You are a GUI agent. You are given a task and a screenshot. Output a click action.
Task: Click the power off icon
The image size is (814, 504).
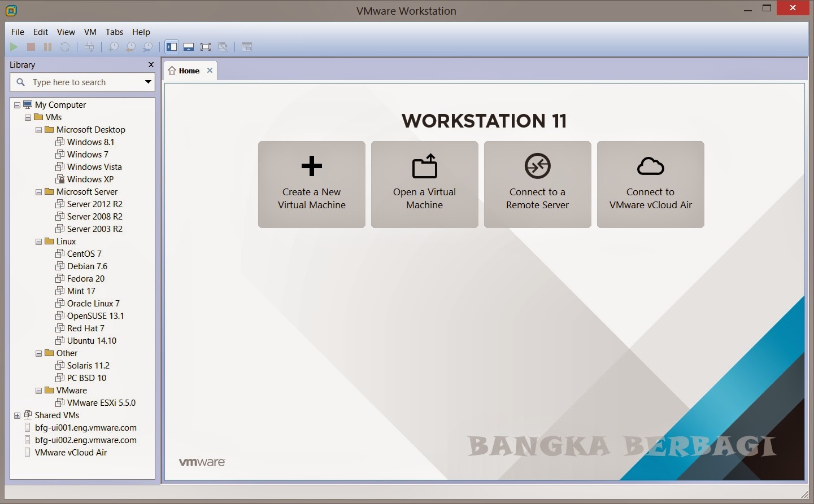(x=32, y=47)
